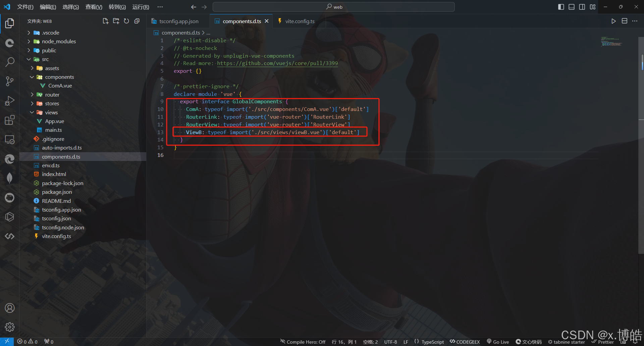
Task: Open the Source Control view
Action: [10, 81]
